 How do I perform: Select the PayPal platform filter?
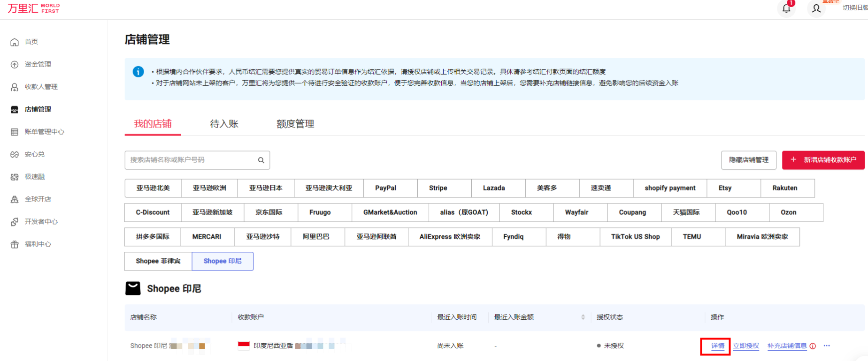point(385,188)
